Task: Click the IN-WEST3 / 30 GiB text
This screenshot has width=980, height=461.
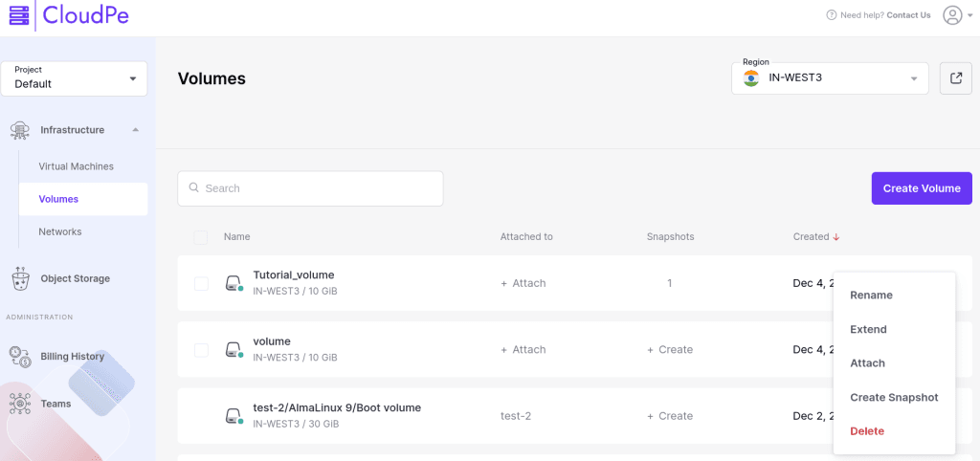Action: [297, 424]
